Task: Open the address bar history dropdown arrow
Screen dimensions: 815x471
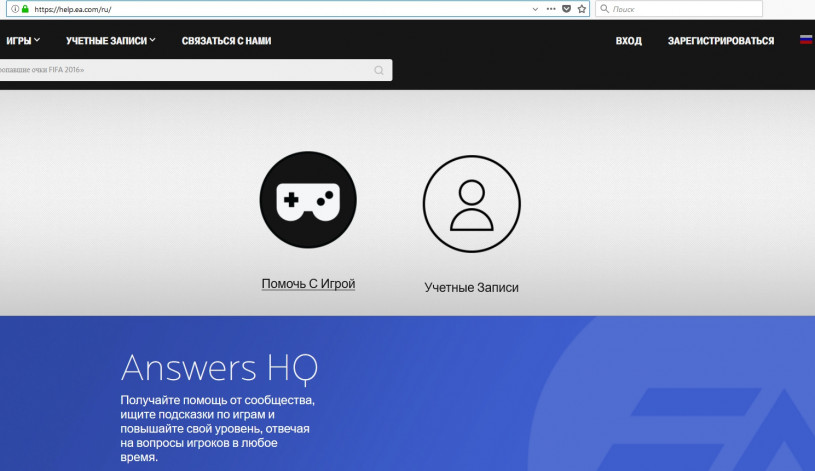Action: tap(533, 8)
